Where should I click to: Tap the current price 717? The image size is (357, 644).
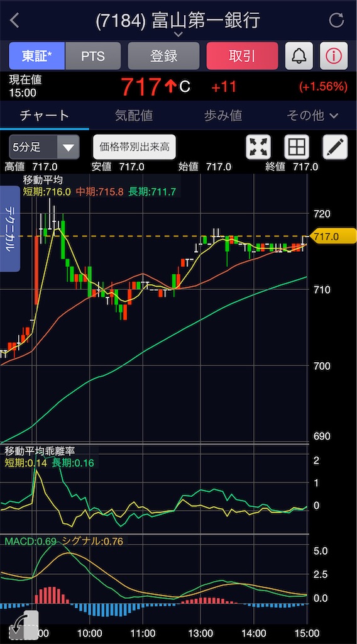[x=141, y=87]
